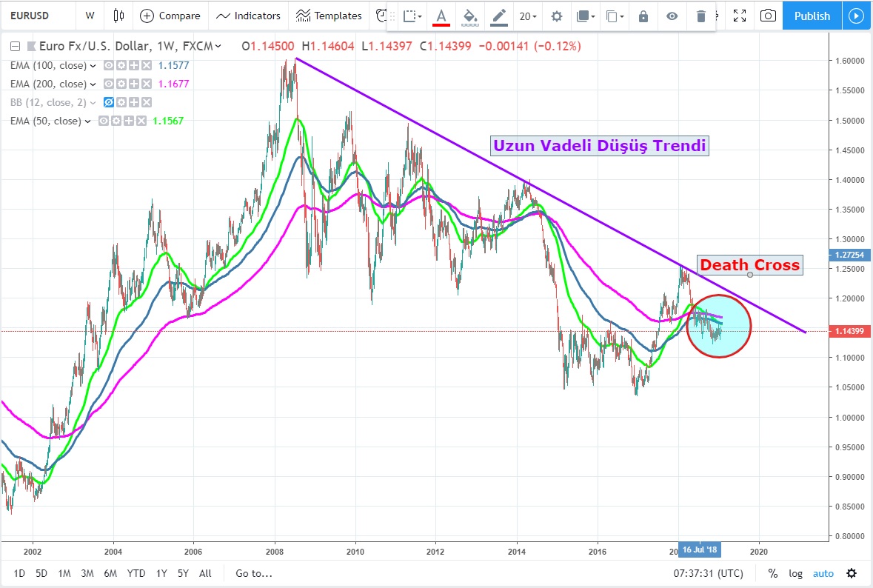Viewport: 873px width, 588px height.
Task: Delete the selected drawing with the trash icon
Action: [700, 16]
